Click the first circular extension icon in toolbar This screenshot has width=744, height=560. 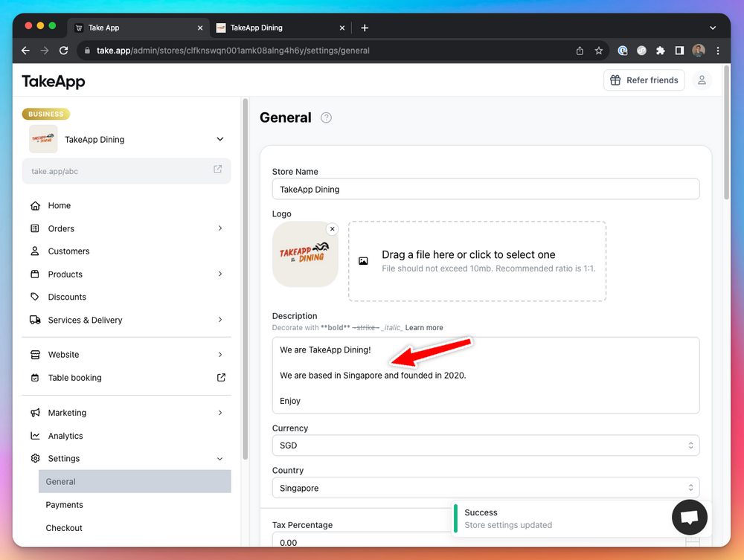(x=623, y=51)
